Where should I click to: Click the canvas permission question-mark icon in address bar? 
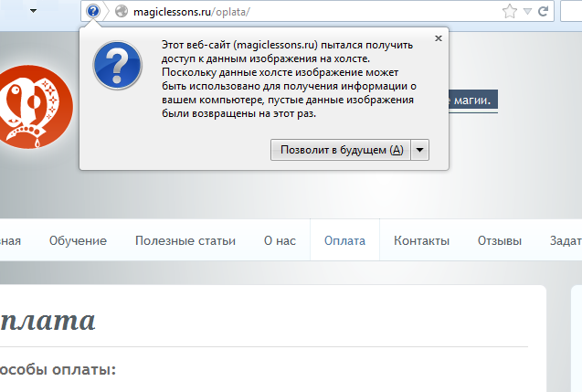tap(92, 12)
